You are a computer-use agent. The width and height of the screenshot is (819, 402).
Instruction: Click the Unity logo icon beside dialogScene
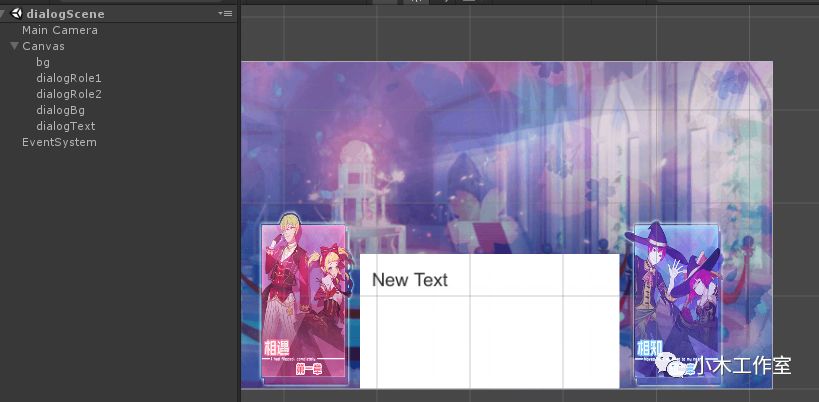pos(16,14)
